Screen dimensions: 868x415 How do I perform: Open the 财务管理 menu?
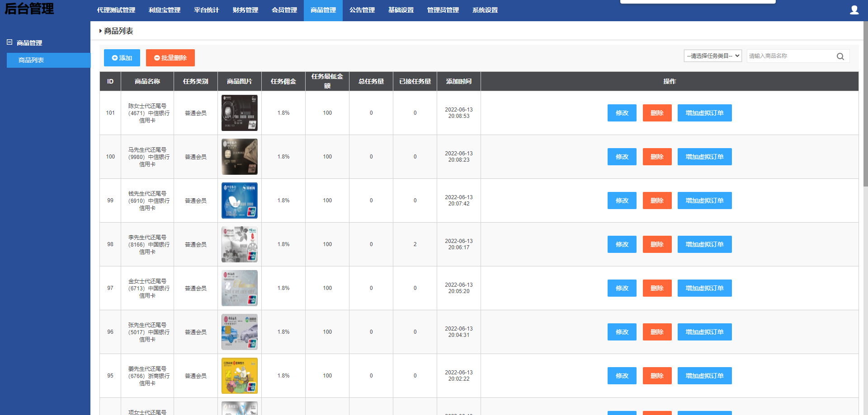tap(245, 10)
